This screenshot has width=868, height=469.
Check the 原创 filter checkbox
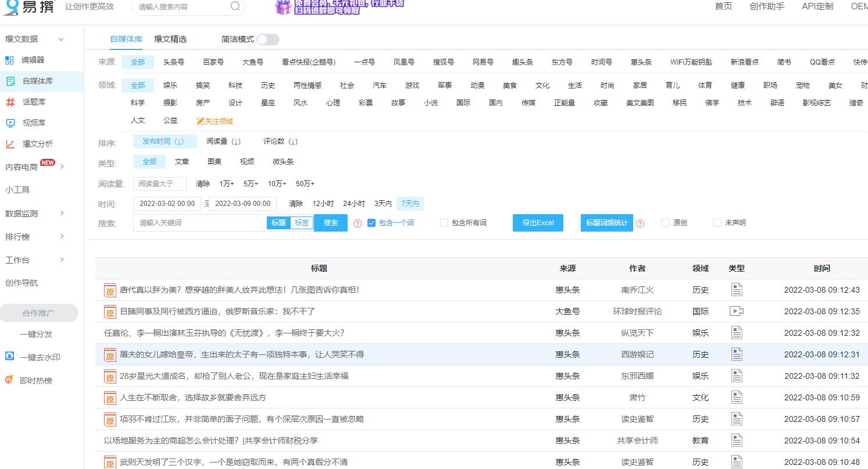pyautogui.click(x=665, y=222)
